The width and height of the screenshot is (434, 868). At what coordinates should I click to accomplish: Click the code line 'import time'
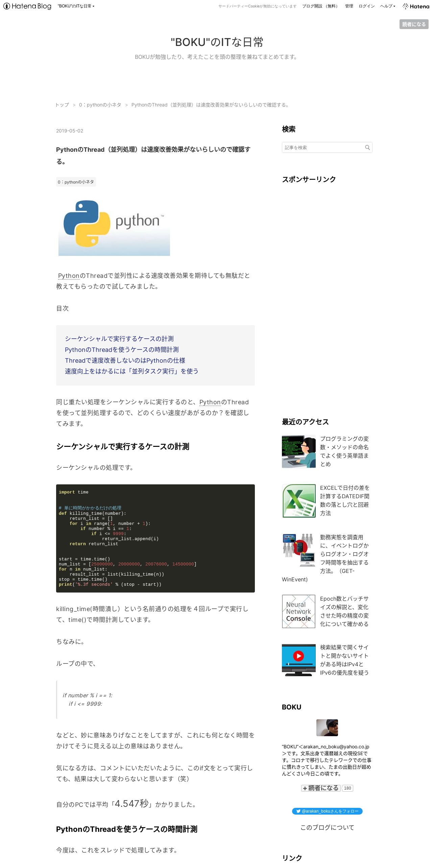74,492
